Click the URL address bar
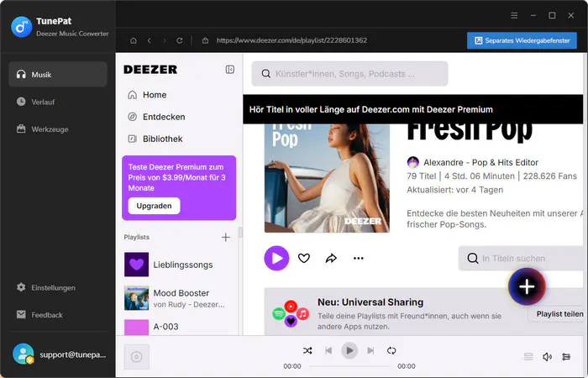588x378 pixels. 291,40
